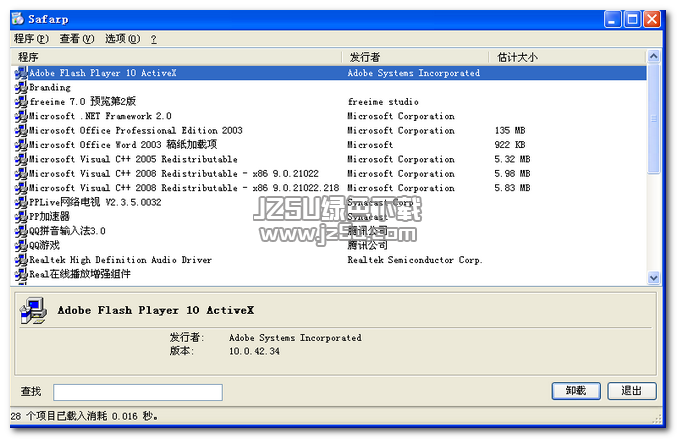Click icon for Microsoft Office Word 2003 entry
The image size is (677, 439).
point(21,145)
